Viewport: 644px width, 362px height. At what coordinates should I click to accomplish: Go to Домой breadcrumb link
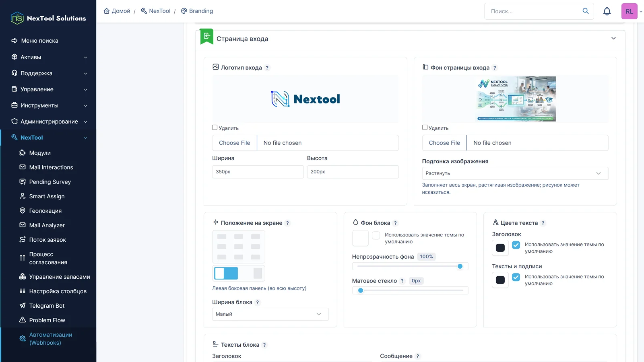117,11
